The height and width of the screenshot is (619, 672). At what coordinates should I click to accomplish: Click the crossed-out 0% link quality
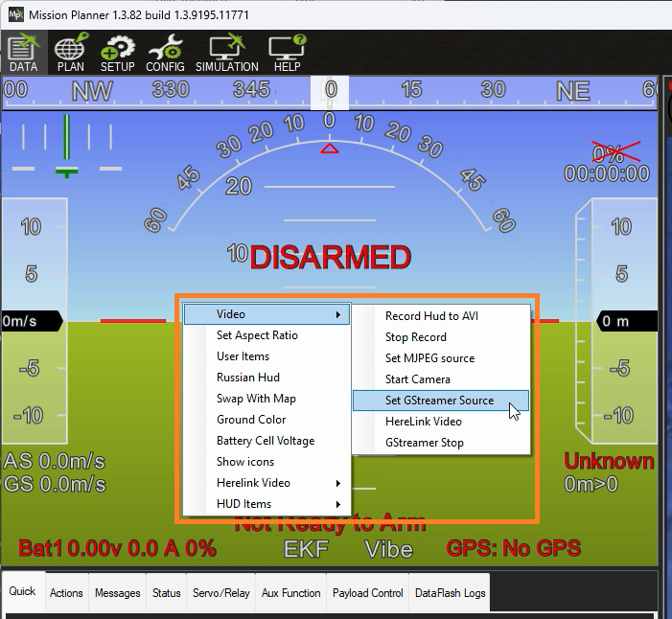[x=615, y=152]
